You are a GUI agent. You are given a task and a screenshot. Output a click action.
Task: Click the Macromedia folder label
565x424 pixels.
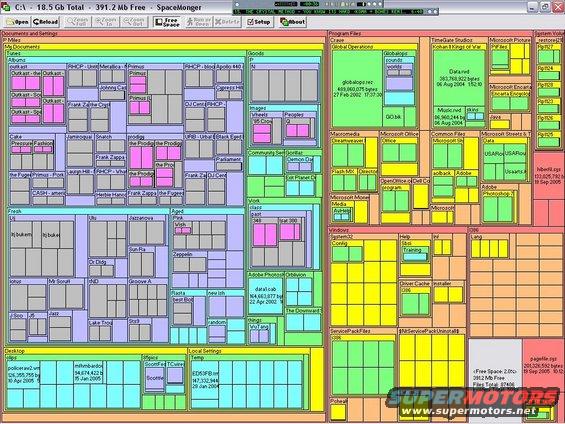click(x=345, y=134)
